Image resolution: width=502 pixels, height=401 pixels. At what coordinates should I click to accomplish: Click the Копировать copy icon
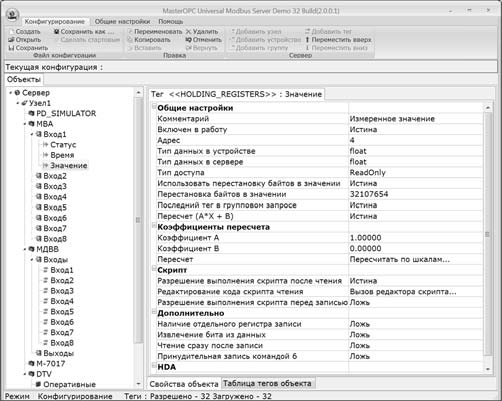[130, 40]
